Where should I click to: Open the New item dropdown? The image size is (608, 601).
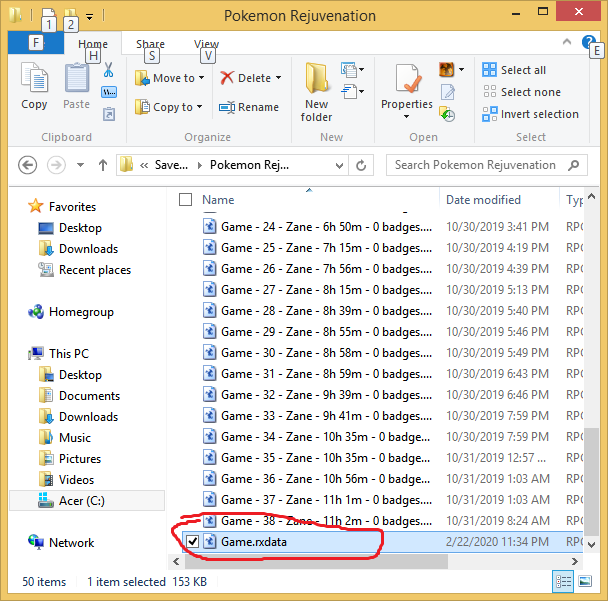(x=352, y=70)
